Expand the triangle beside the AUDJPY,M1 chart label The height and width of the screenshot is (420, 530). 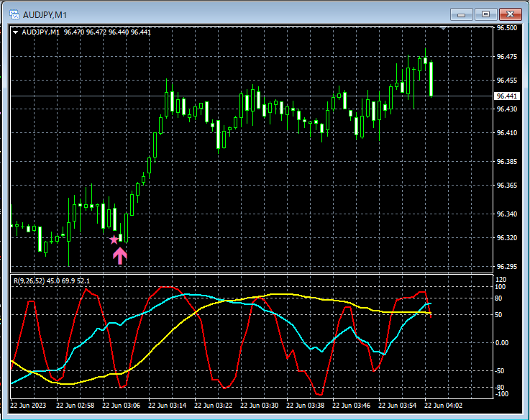pyautogui.click(x=15, y=32)
